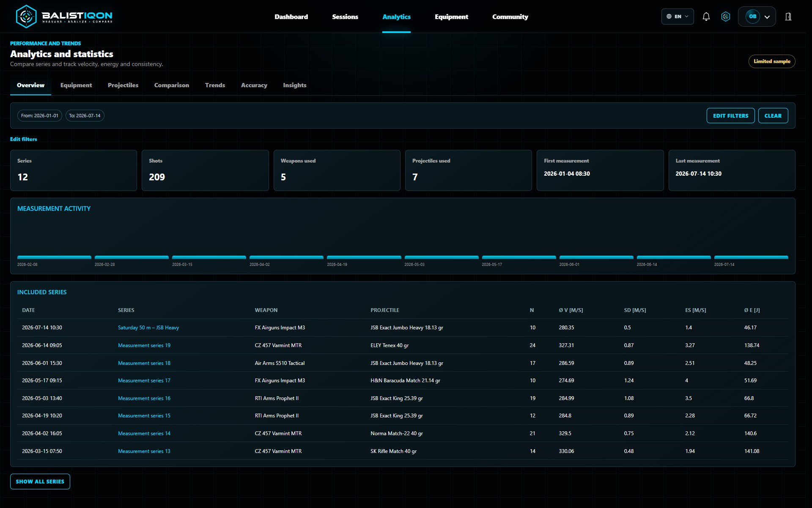Click the globe language icon
Image resolution: width=812 pixels, height=508 pixels.
[x=669, y=17]
